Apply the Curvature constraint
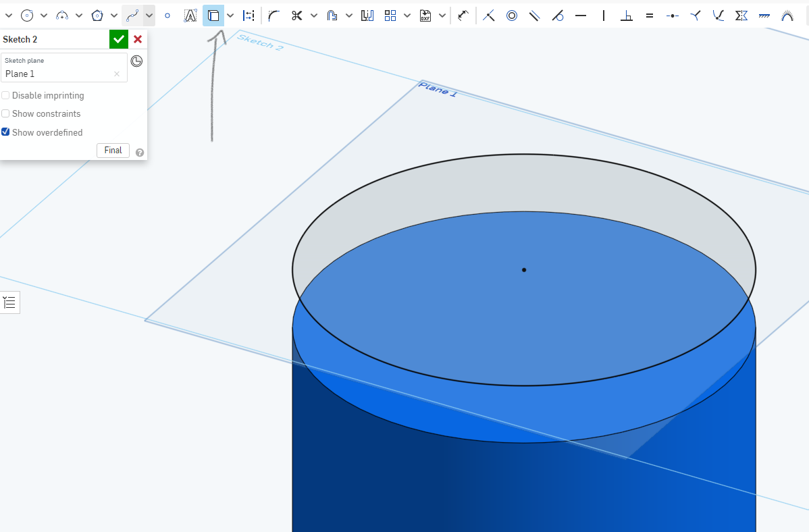Image resolution: width=809 pixels, height=532 pixels. (x=787, y=16)
